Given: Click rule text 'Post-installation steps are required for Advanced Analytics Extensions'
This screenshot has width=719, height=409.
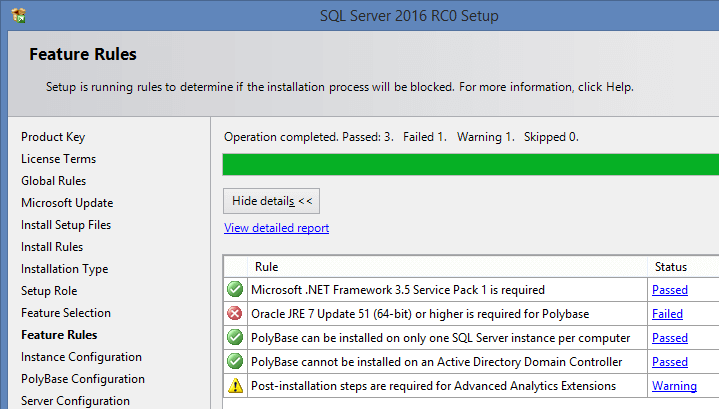Looking at the screenshot, I should point(433,386).
